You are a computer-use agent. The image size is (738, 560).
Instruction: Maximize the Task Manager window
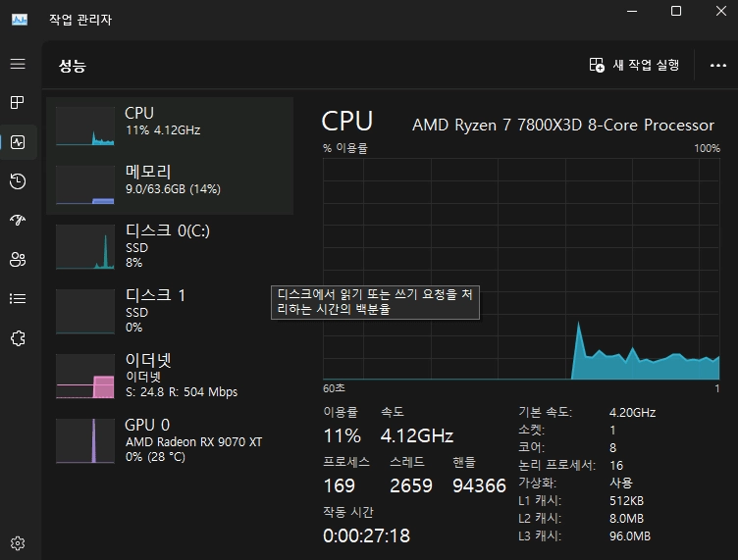coord(676,12)
